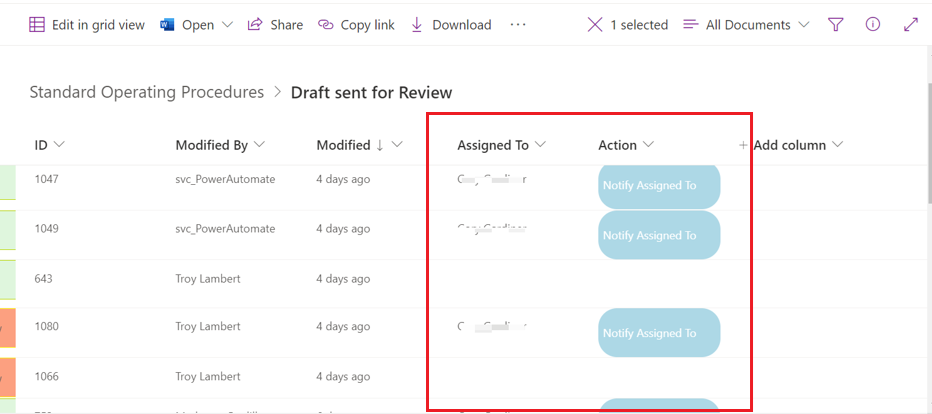Click the orange status cell of row 1066

(x=8, y=377)
